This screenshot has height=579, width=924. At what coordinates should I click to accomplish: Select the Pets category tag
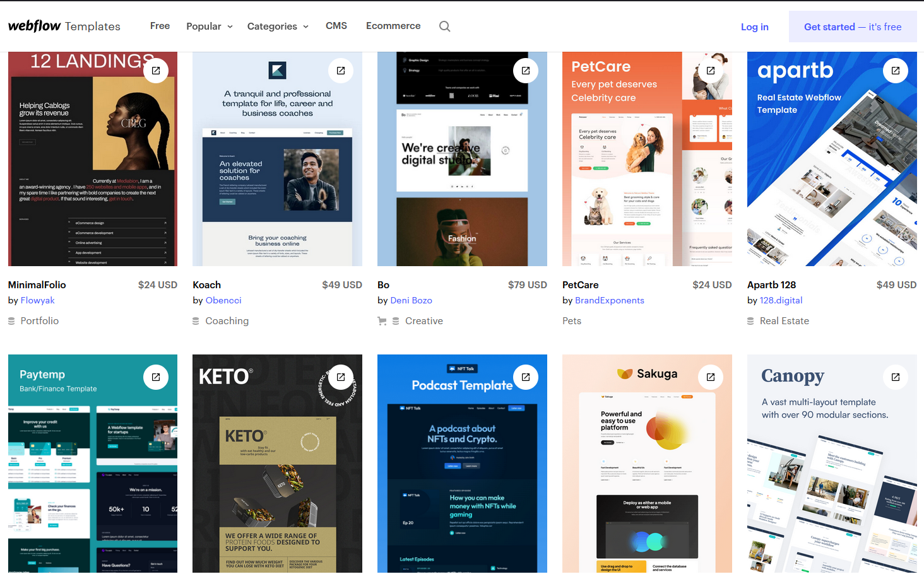coord(572,321)
